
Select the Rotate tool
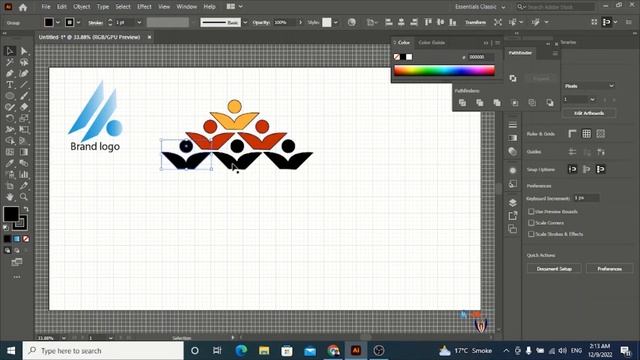click(10, 118)
